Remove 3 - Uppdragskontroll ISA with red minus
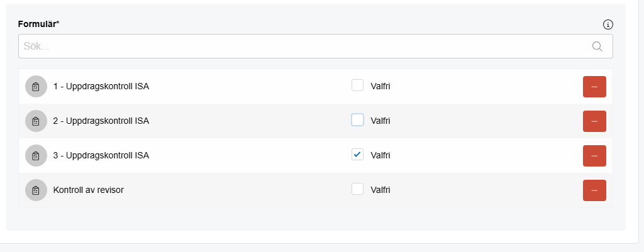This screenshot has width=644, height=252. point(594,156)
